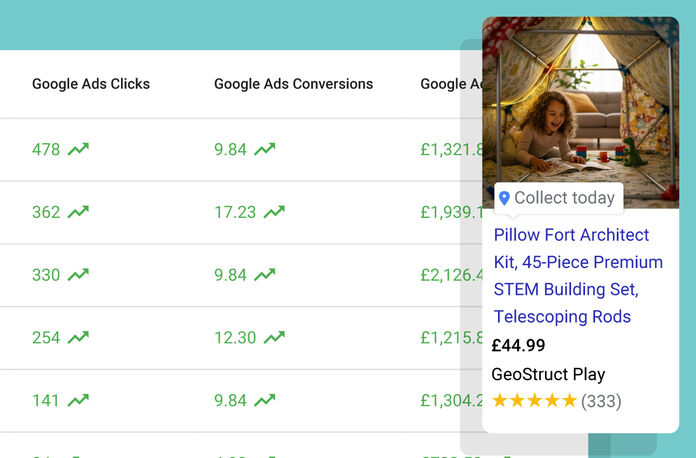
Task: Click the five-star rating on product card
Action: coord(534,401)
